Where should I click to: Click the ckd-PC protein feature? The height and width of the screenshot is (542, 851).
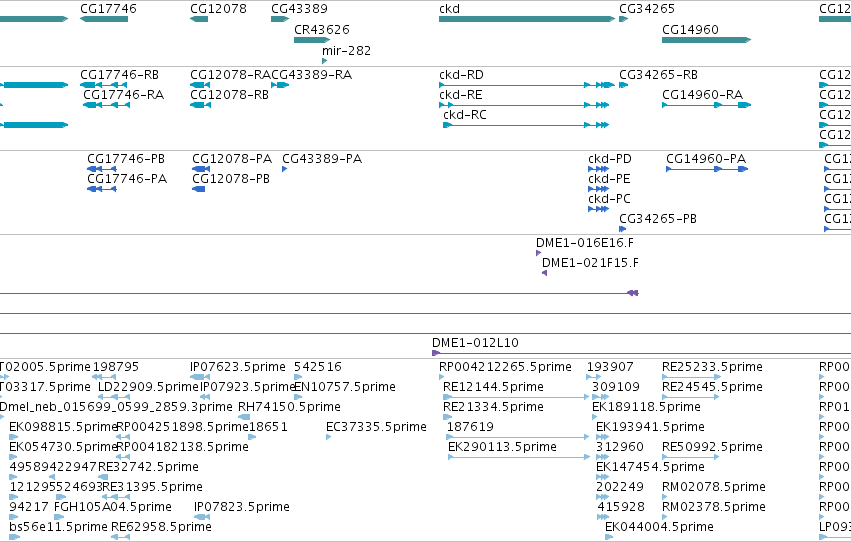point(598,209)
